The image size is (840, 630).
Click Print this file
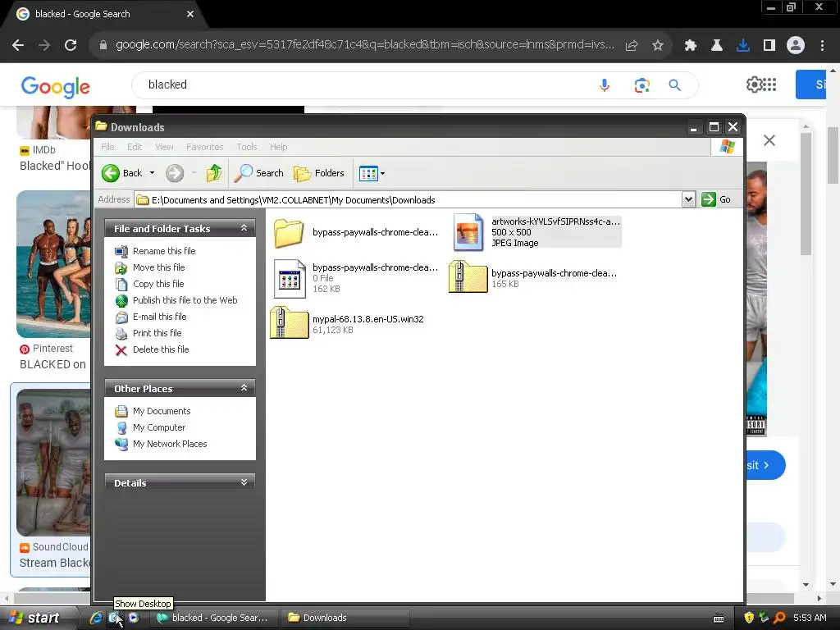pos(157,333)
